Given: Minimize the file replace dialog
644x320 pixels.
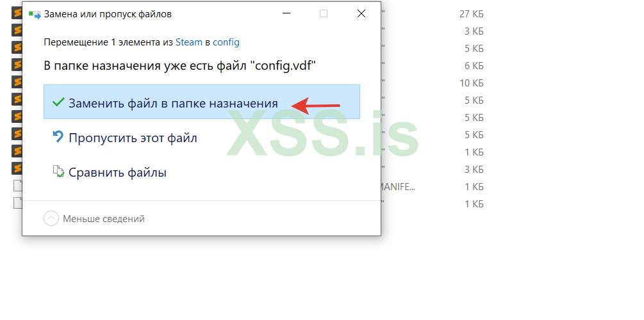Looking at the screenshot, I should coord(286,14).
